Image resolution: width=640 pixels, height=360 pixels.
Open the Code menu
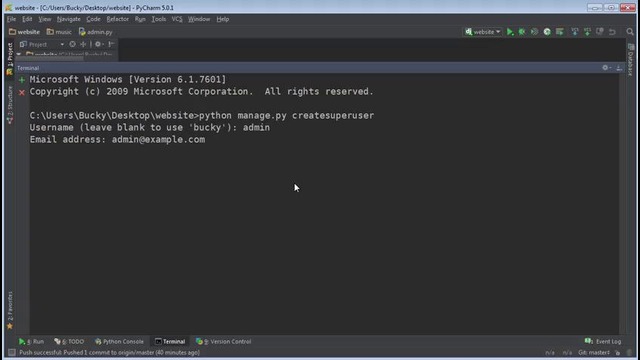[x=93, y=19]
